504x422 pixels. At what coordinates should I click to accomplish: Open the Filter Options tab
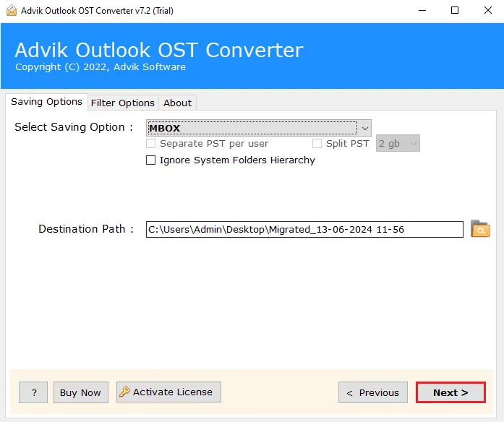123,103
